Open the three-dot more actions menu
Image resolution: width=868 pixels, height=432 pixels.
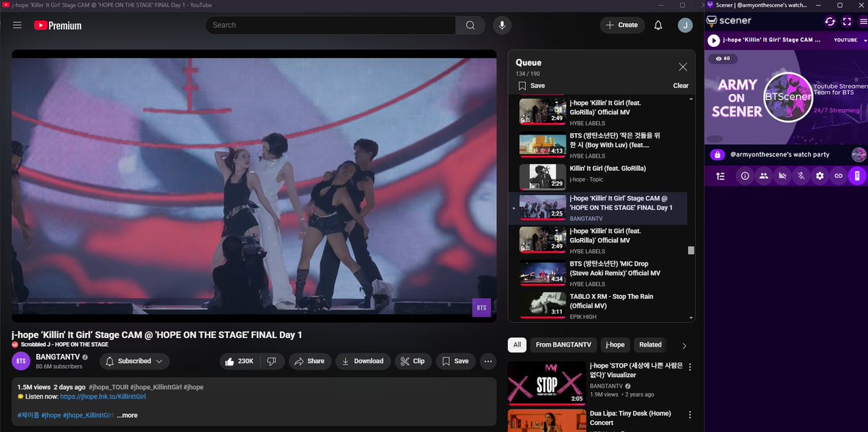pyautogui.click(x=488, y=361)
